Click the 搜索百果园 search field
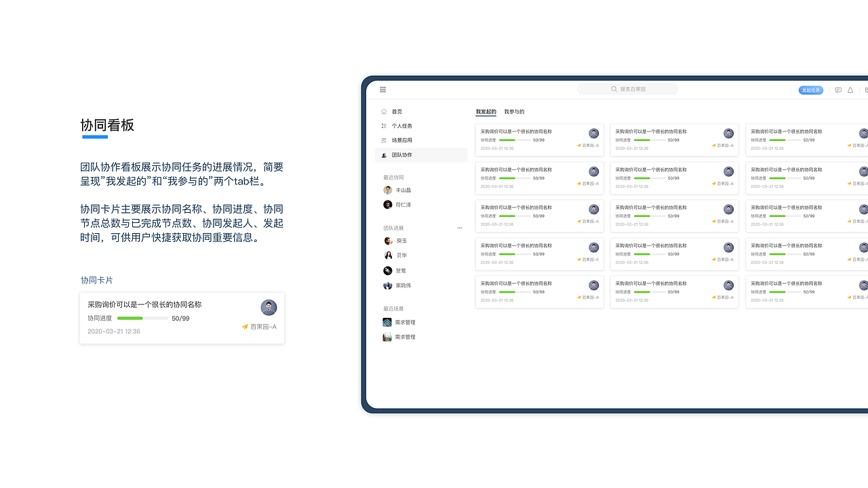 tap(627, 89)
